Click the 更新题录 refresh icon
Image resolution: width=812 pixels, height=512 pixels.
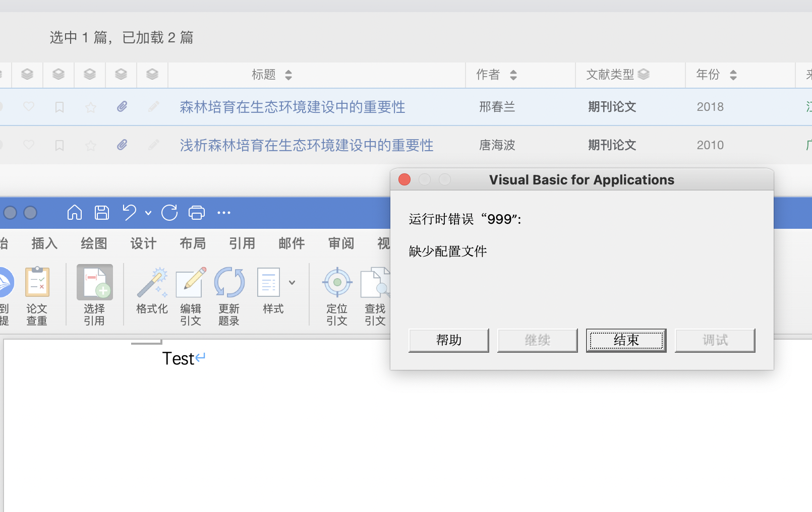click(229, 282)
